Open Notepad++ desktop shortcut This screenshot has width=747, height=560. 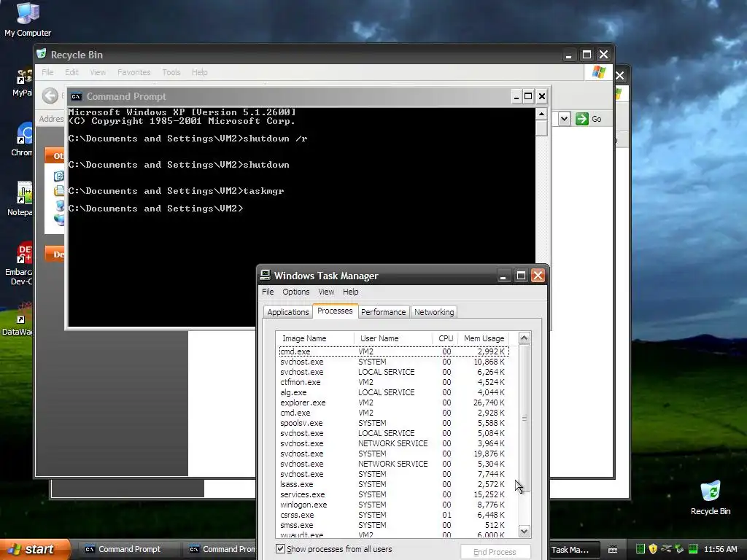click(20, 199)
